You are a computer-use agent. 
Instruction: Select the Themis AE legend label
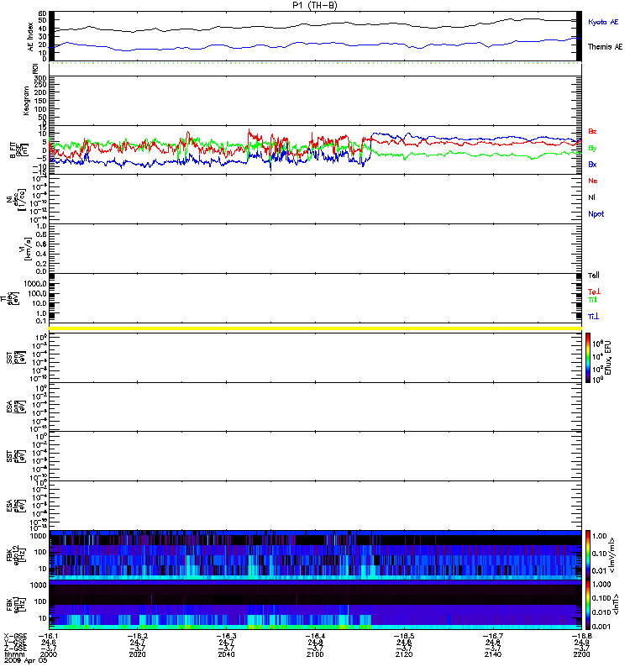coord(605,47)
